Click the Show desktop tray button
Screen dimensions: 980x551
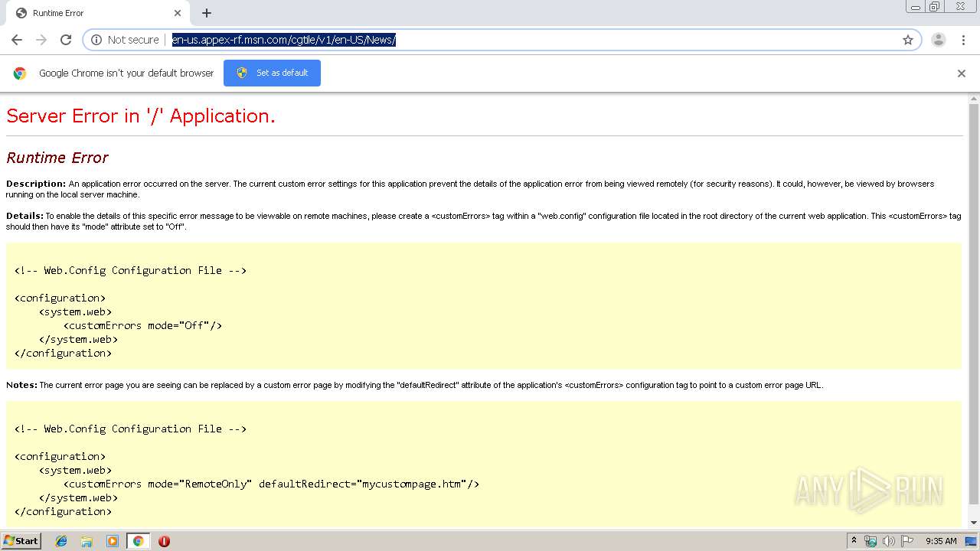click(972, 541)
